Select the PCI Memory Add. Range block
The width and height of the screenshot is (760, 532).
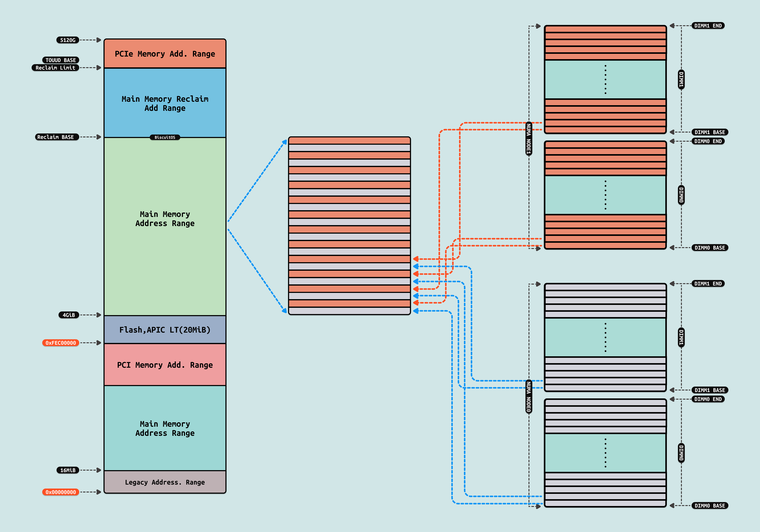coord(165,365)
